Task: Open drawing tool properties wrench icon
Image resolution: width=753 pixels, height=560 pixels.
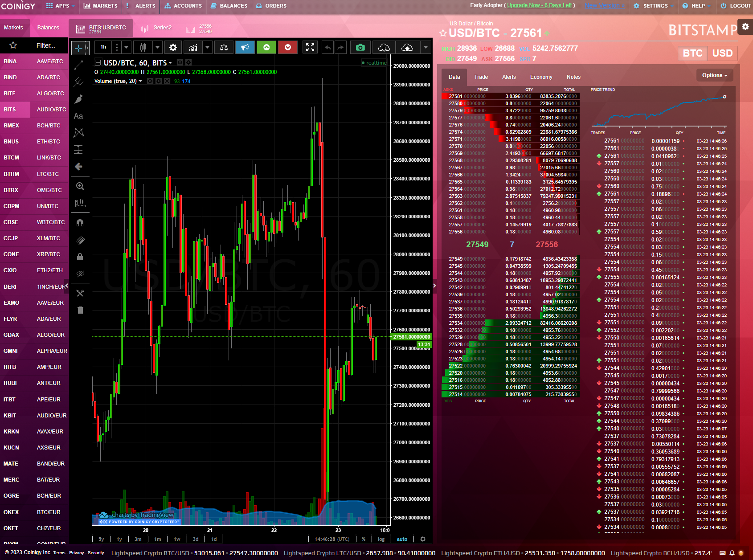Action: coord(80,293)
